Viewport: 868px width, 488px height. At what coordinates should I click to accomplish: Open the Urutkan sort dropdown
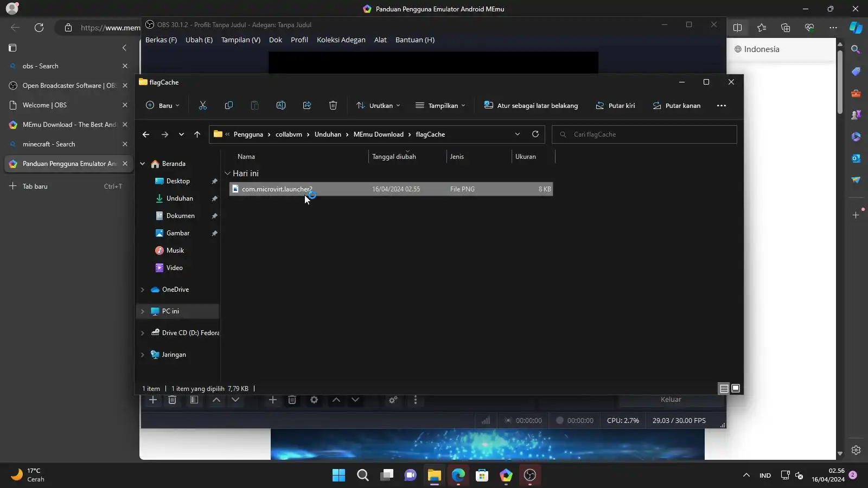click(378, 106)
